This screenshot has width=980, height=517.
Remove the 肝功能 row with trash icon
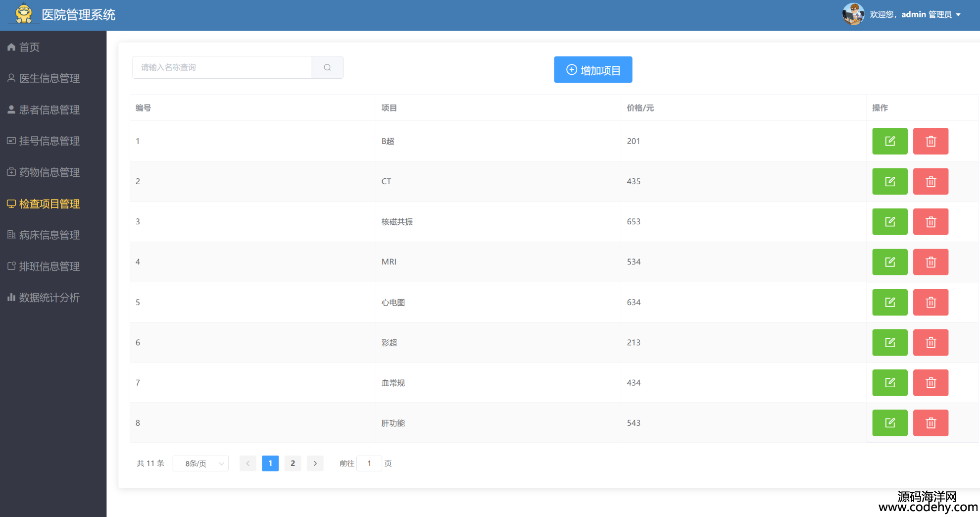(930, 423)
